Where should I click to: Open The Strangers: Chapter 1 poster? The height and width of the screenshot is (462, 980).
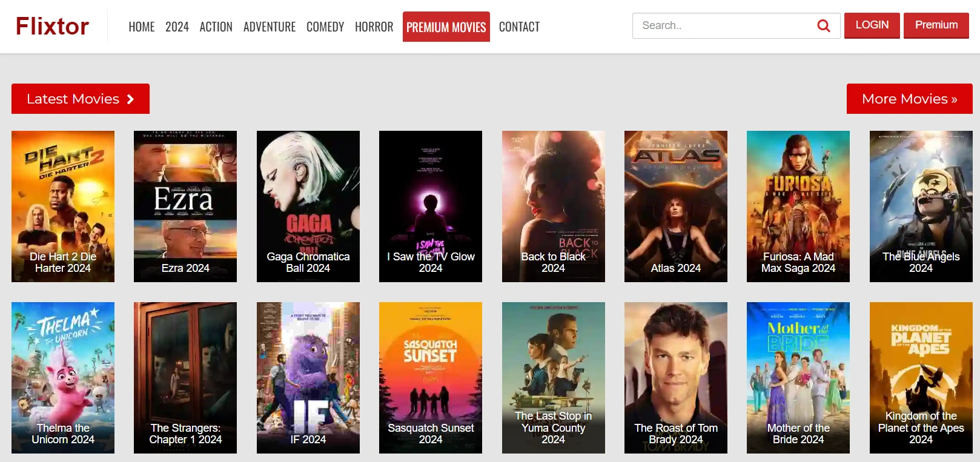click(185, 378)
